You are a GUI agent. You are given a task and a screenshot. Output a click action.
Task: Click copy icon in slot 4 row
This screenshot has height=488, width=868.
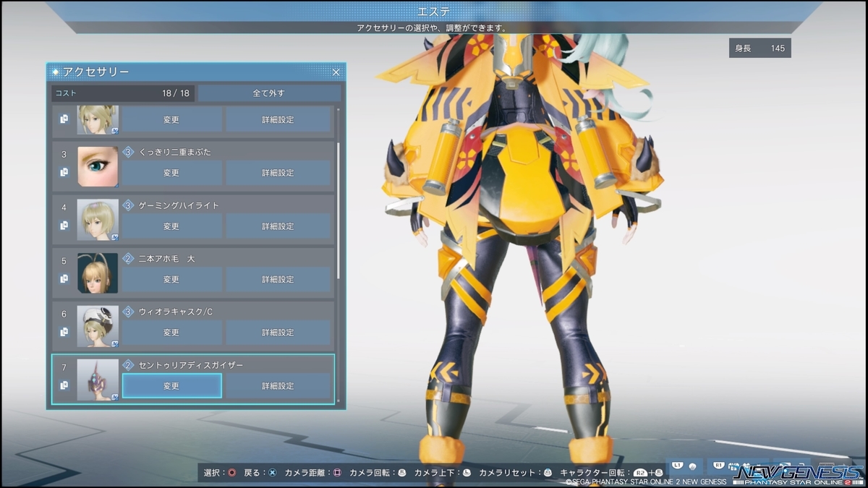(64, 226)
